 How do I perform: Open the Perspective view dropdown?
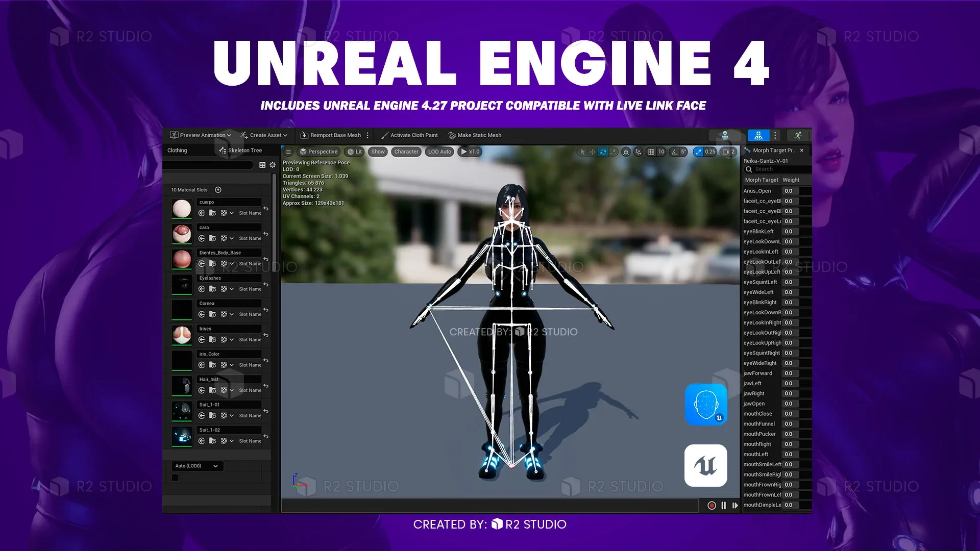pos(318,152)
